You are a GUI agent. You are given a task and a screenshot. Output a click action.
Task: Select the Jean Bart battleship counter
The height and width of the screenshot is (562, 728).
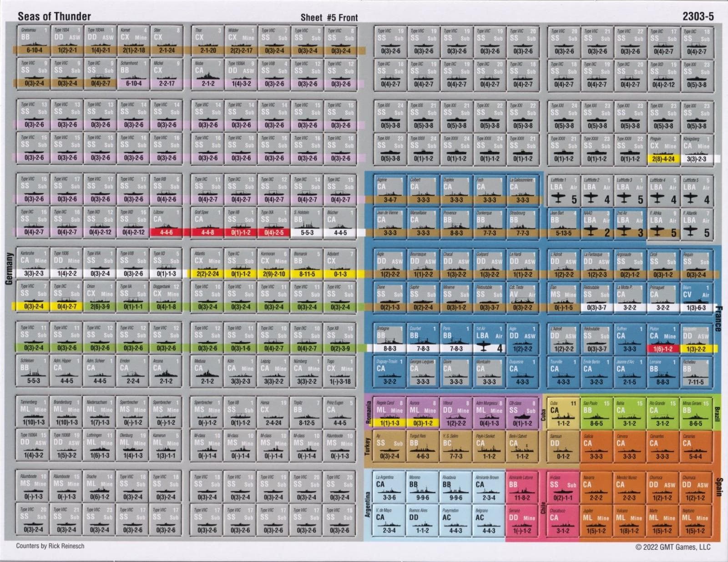(564, 224)
